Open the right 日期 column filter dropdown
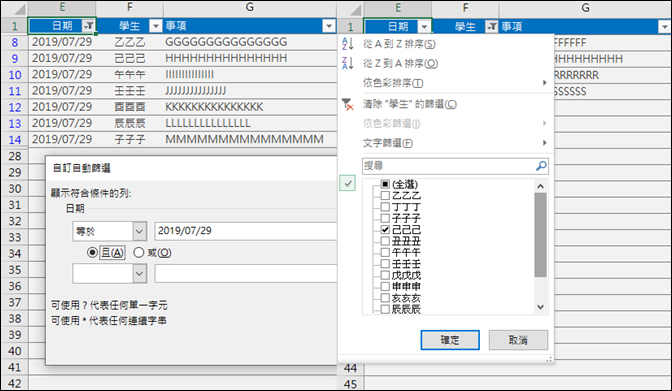 (424, 27)
